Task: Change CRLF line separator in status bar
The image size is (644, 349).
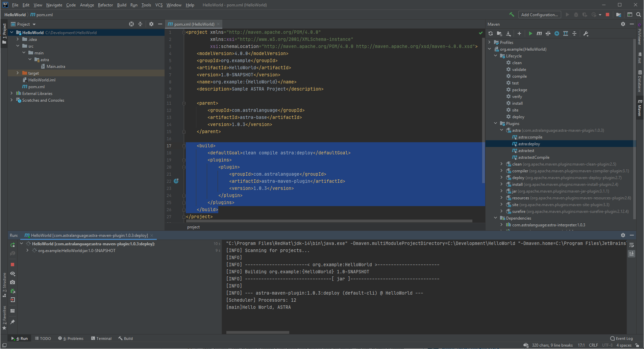Action: pyautogui.click(x=593, y=345)
